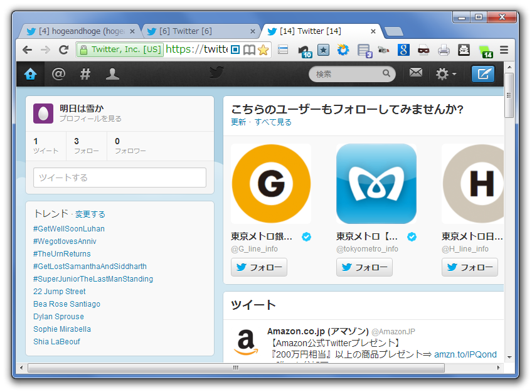Open the 3 フォロー count
Viewport: 532px width, 392px height.
click(86, 146)
